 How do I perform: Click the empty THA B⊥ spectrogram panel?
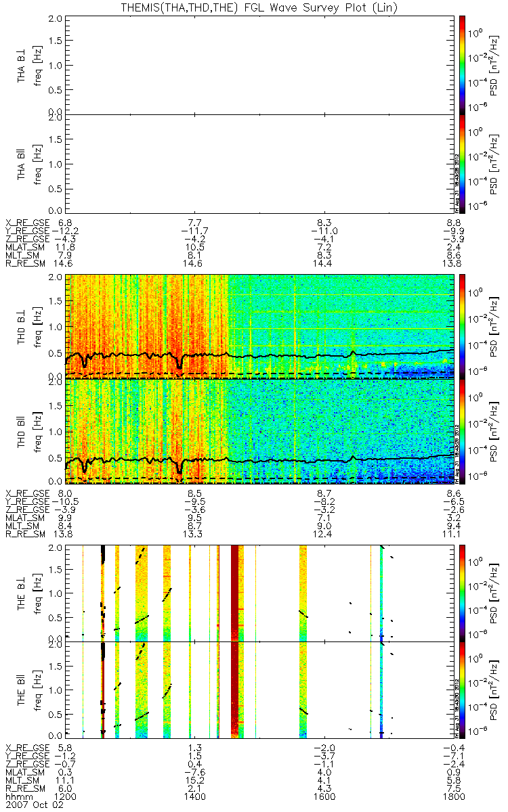[258, 64]
